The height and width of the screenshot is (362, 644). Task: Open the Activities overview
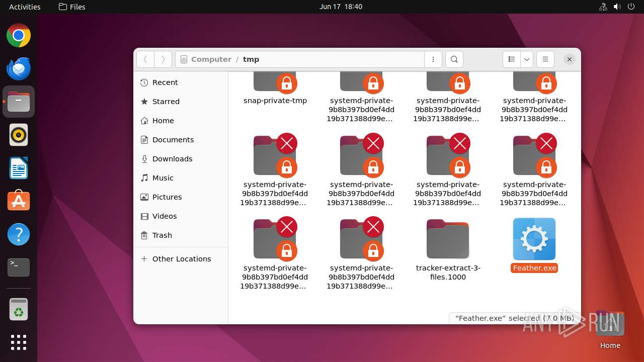tap(25, 7)
